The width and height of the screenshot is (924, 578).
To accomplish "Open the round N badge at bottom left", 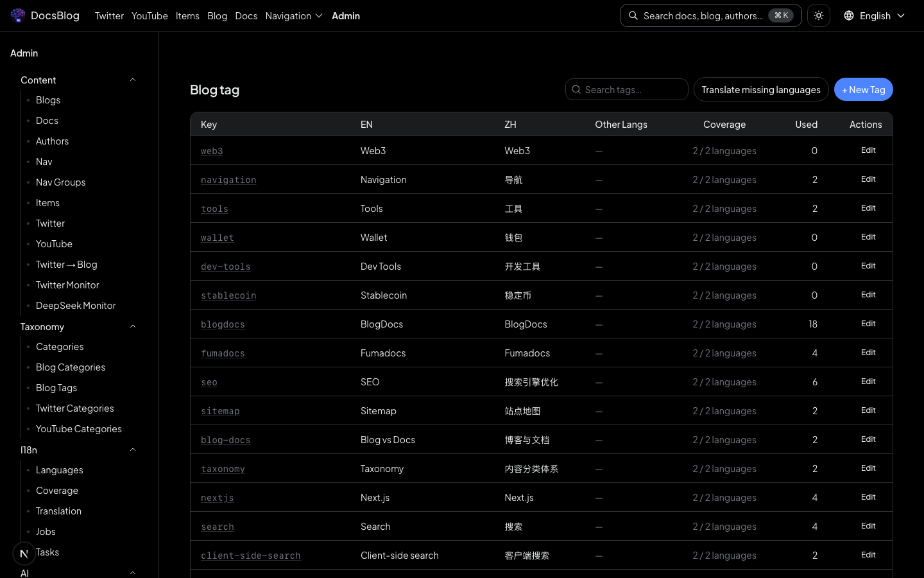I will [x=24, y=553].
